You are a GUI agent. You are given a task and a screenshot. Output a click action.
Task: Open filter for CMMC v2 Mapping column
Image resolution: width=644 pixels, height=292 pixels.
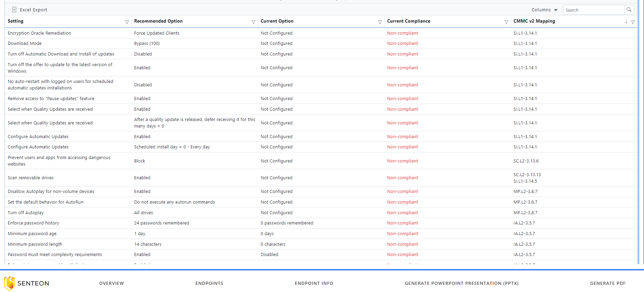633,22
